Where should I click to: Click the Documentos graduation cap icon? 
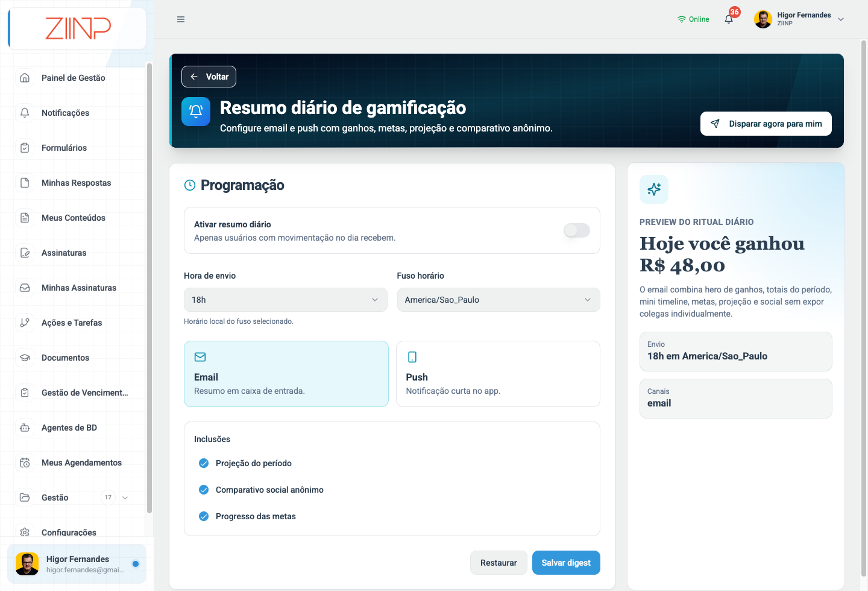click(25, 358)
